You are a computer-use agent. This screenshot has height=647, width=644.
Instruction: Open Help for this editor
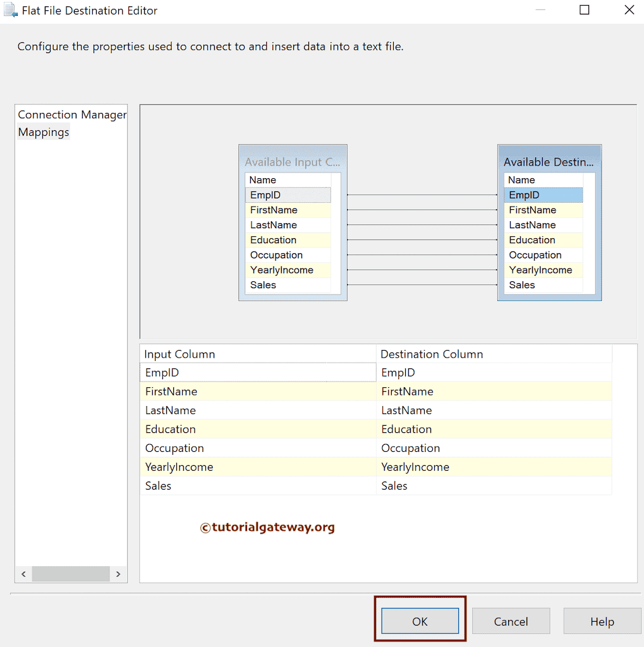coord(602,621)
